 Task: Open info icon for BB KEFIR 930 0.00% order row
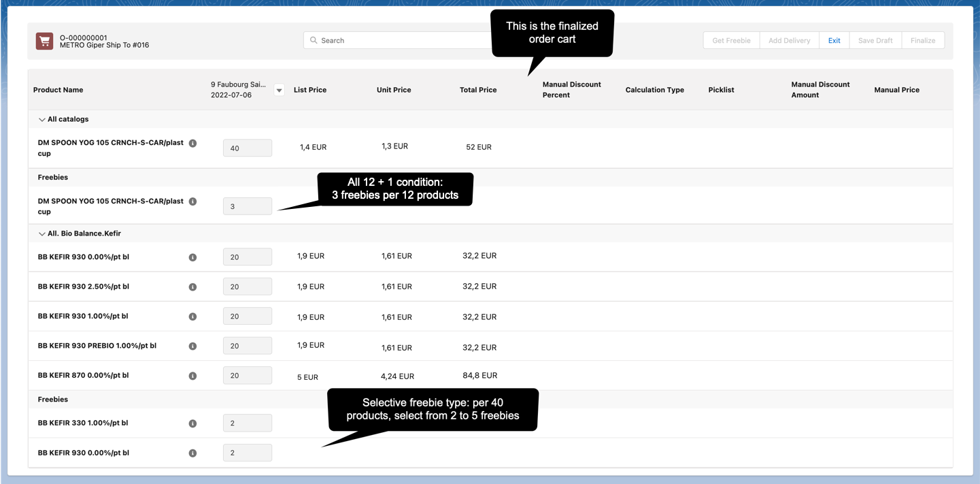(192, 257)
